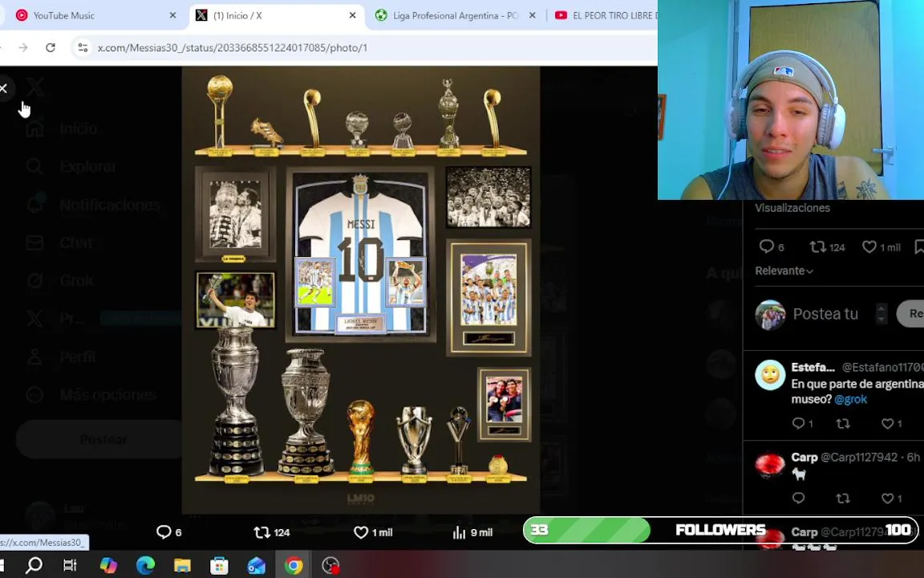Reload the page in Chrome
The width and height of the screenshot is (924, 578).
pos(51,48)
